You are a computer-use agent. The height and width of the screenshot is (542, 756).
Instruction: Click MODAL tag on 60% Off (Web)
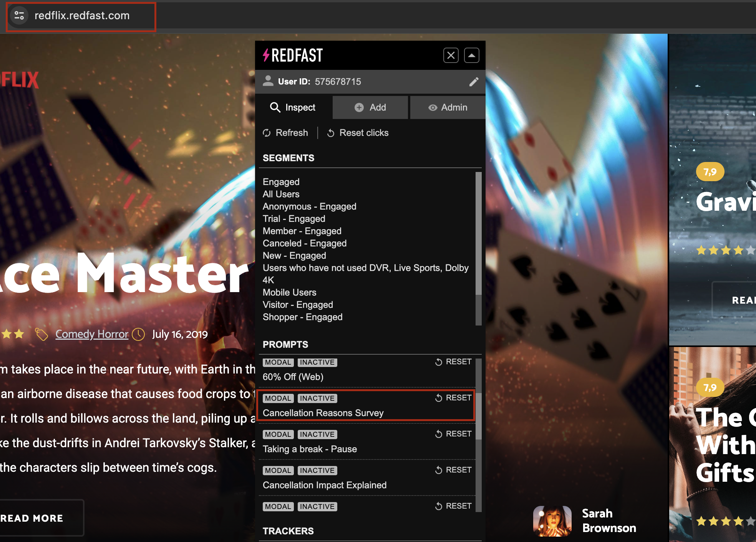(x=278, y=362)
